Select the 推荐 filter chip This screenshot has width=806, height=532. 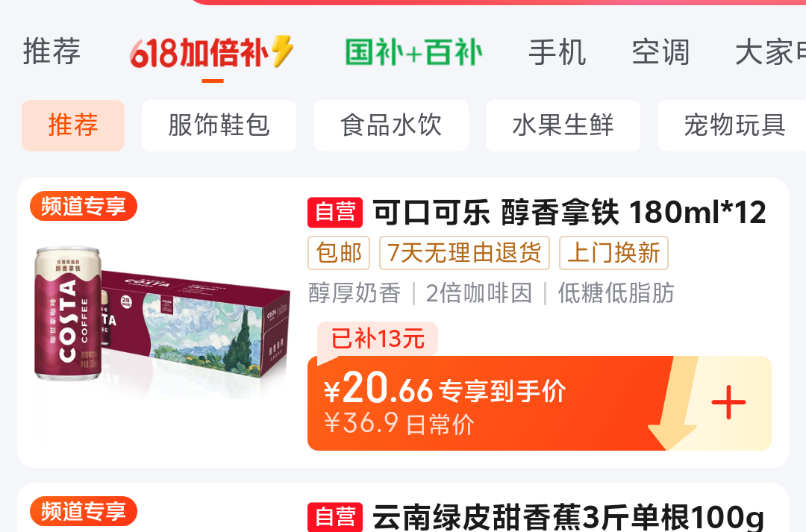tap(73, 125)
